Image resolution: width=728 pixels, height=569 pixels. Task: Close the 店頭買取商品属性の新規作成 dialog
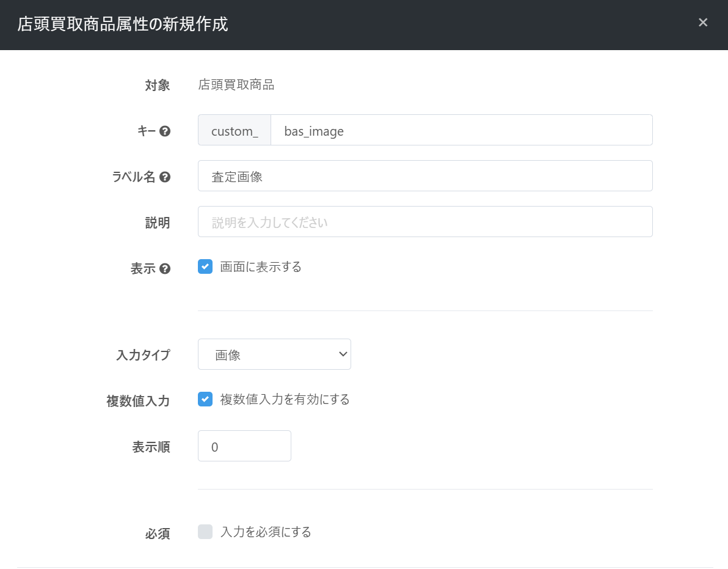coord(703,22)
